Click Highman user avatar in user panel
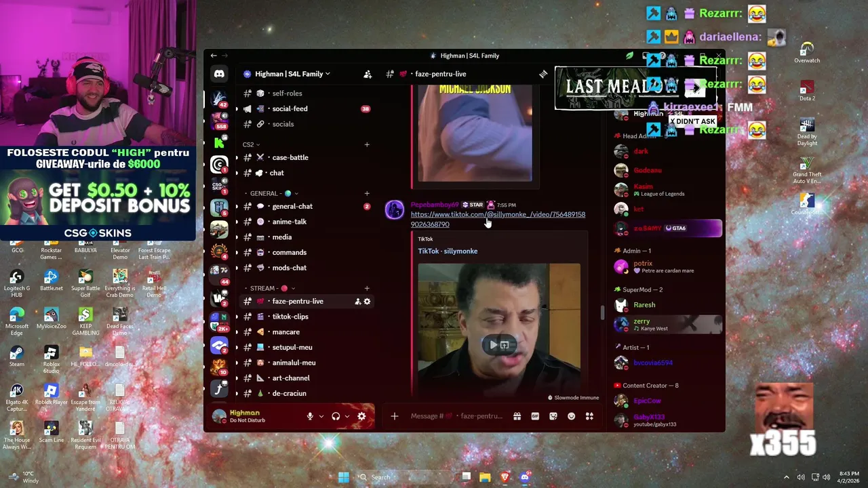Screen dimensions: 868x488 [x=219, y=416]
